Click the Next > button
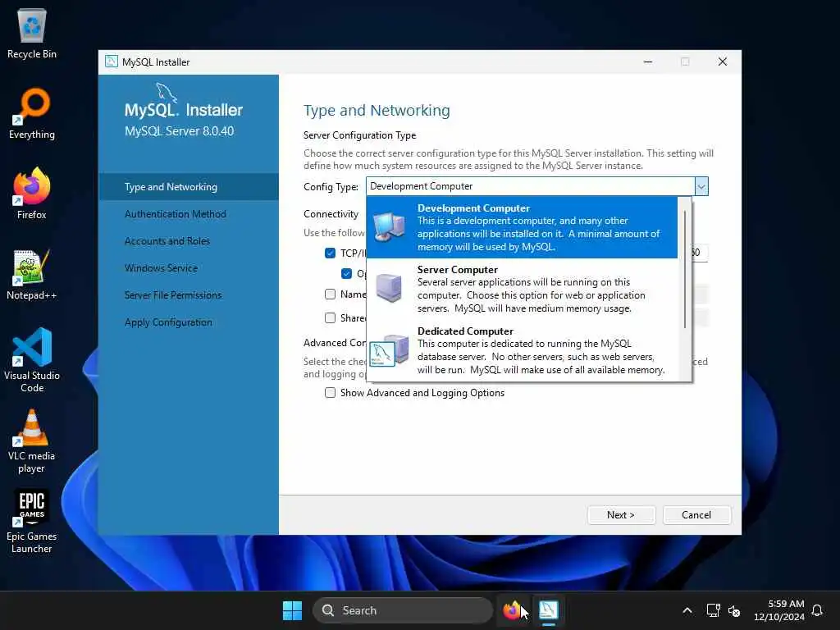The image size is (840, 630). point(621,515)
